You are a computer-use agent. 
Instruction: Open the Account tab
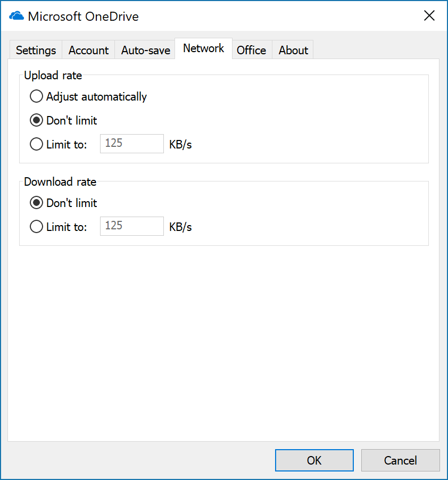pos(88,51)
